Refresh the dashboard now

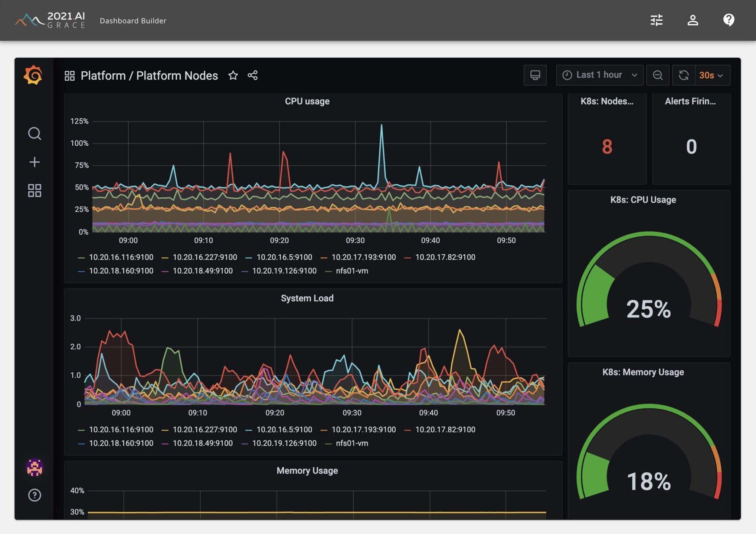coord(683,75)
